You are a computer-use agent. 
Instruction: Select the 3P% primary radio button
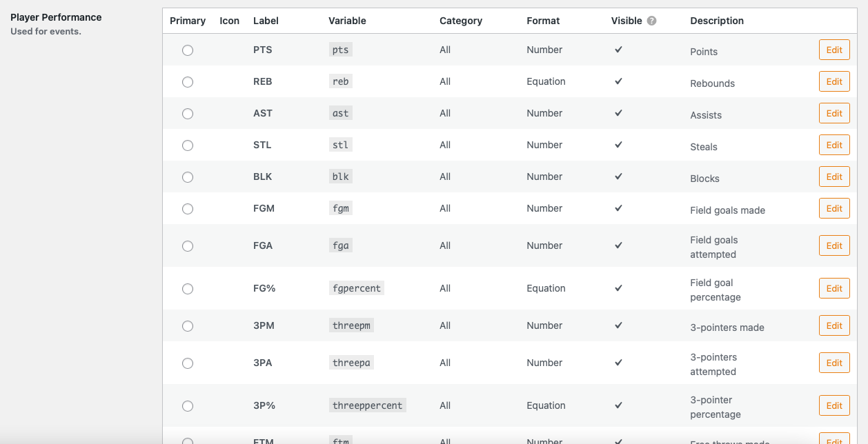pyautogui.click(x=188, y=406)
